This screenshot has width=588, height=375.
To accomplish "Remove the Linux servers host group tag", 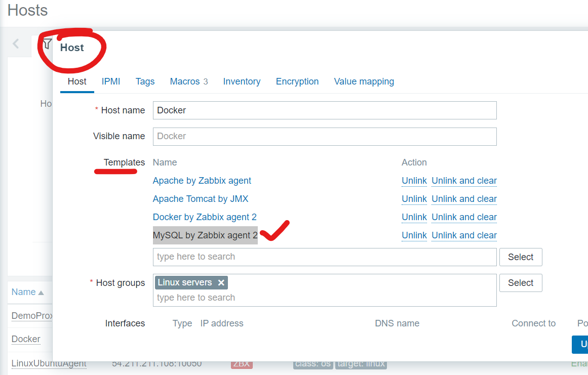I will tap(221, 283).
